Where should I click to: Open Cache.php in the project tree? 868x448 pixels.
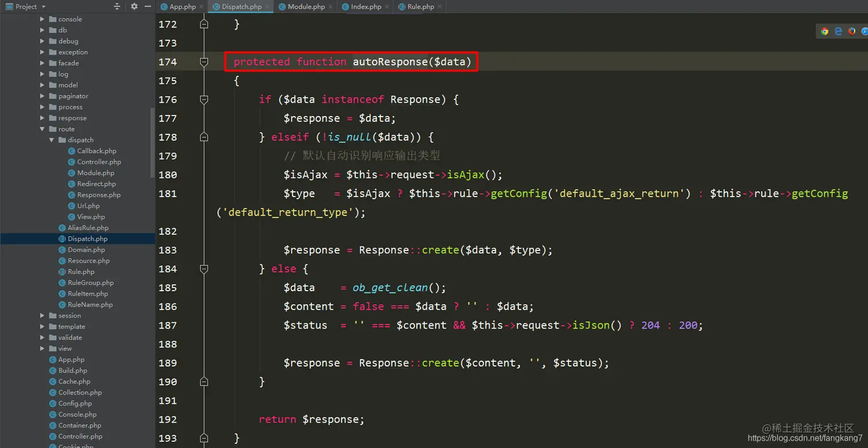point(74,381)
